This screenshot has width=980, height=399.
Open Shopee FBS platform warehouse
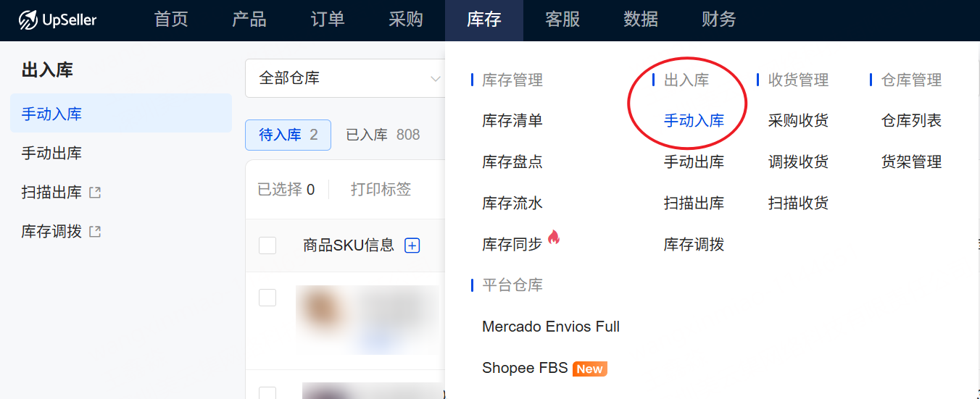click(x=526, y=369)
